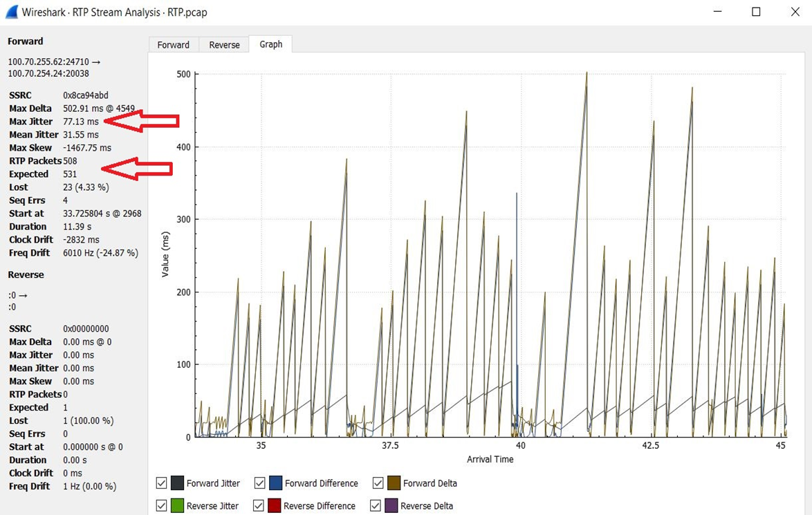The width and height of the screenshot is (812, 515).
Task: Click the Wireshark shark fin icon
Action: 10,12
